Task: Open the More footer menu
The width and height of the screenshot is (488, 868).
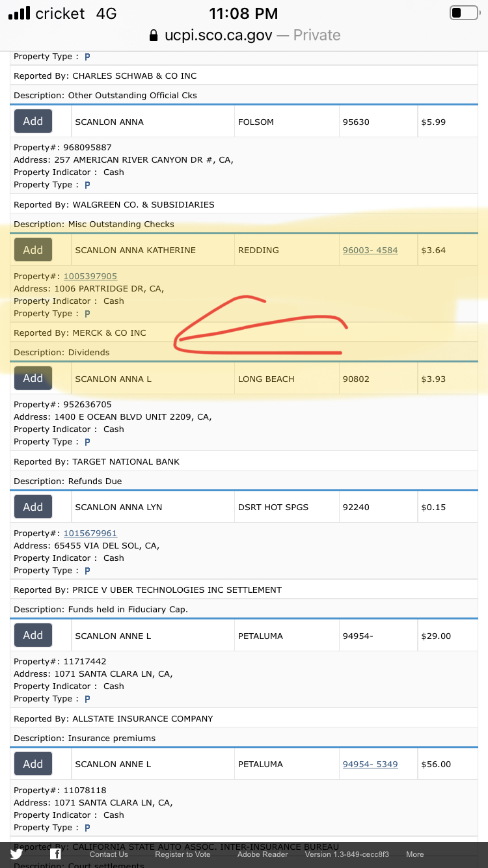Action: 415,854
